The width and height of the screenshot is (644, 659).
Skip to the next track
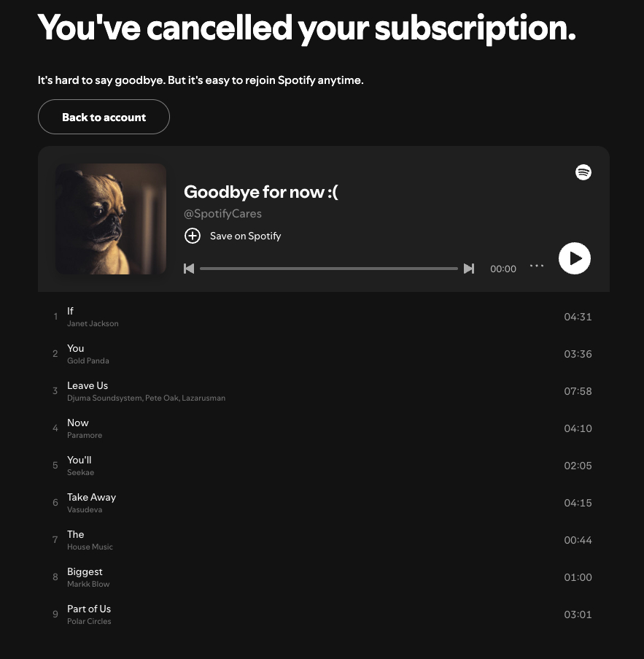469,269
